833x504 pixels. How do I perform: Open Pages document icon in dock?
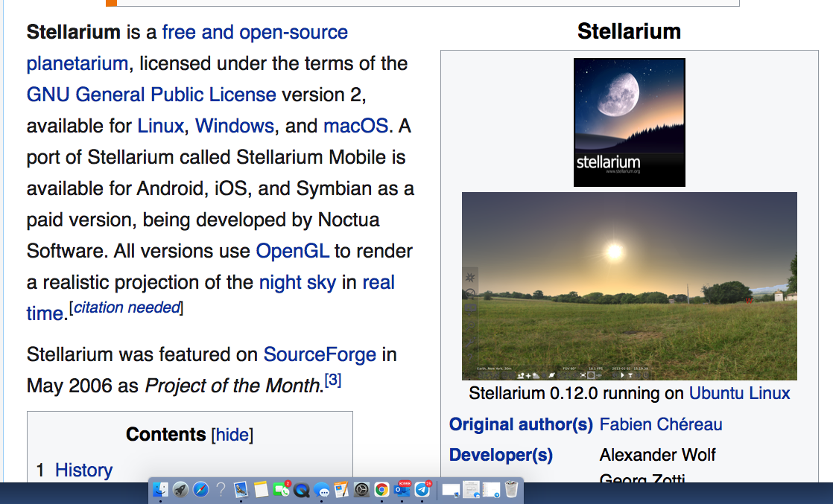[x=341, y=489]
